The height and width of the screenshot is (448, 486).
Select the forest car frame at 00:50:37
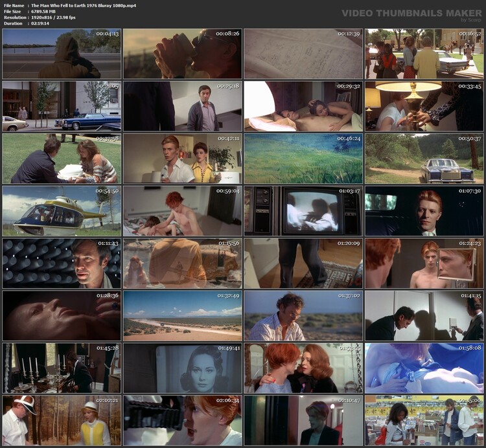(x=424, y=159)
